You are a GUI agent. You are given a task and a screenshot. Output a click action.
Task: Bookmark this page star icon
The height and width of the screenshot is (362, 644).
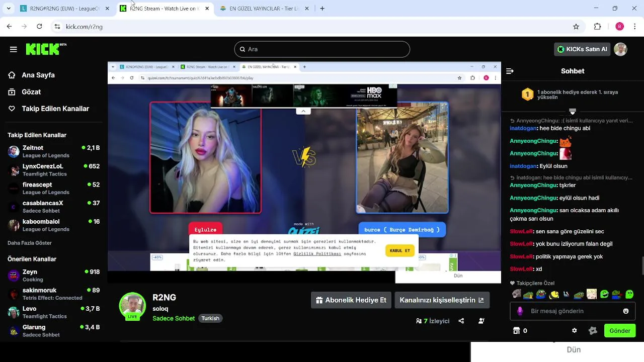click(x=576, y=27)
